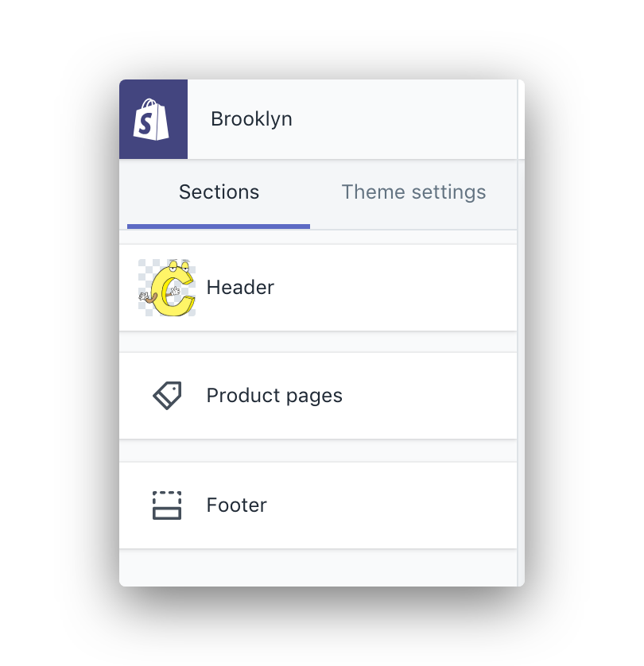
Task: Select the Product pages label
Action: tap(274, 396)
